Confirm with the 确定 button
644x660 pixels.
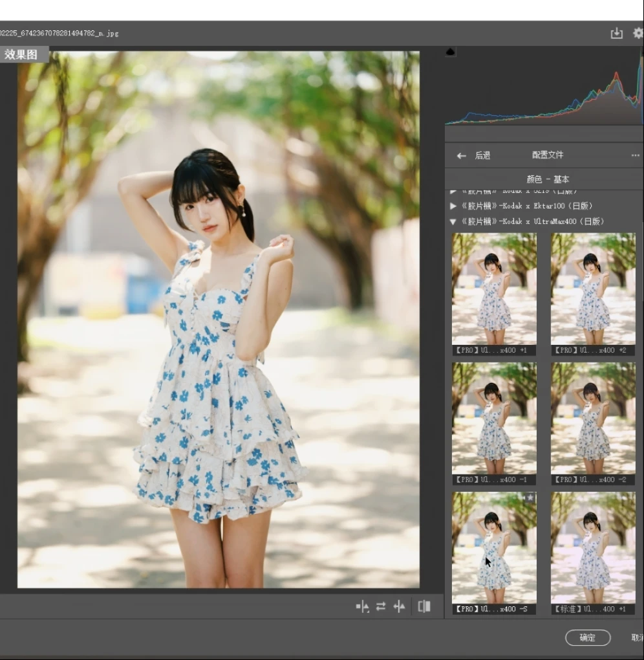[588, 638]
